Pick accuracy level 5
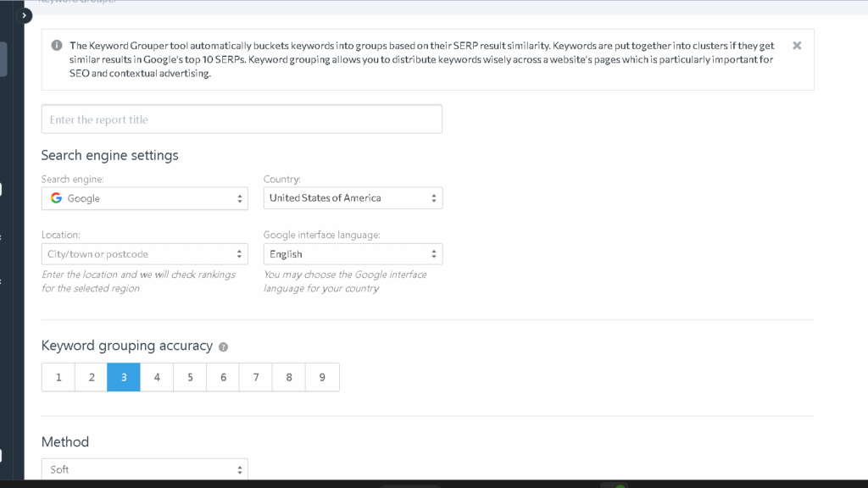Image resolution: width=868 pixels, height=488 pixels. pos(190,377)
